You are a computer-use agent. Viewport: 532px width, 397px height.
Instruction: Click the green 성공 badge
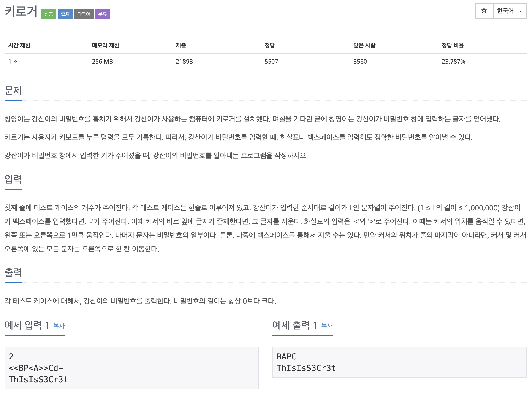pos(49,14)
